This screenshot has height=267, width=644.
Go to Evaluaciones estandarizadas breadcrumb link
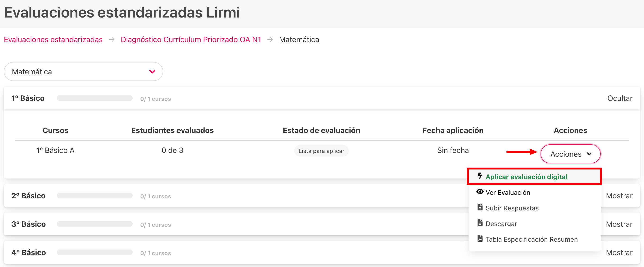[x=53, y=40]
